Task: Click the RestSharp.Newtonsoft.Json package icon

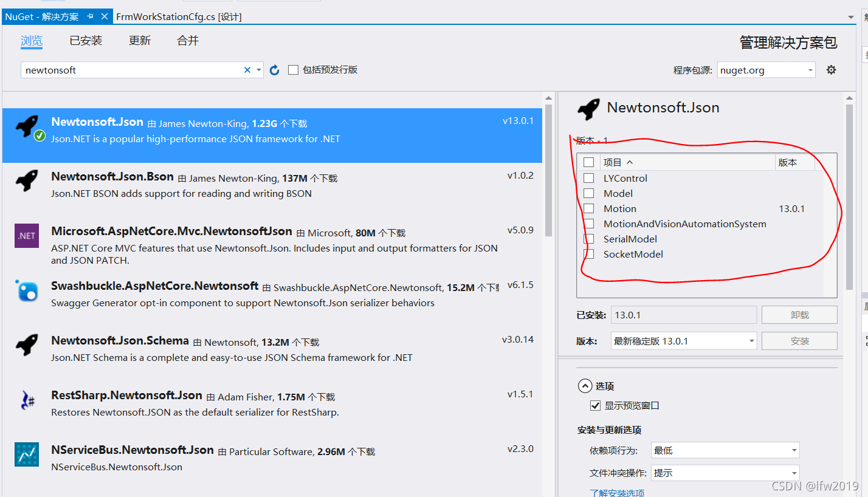Action: tap(26, 400)
